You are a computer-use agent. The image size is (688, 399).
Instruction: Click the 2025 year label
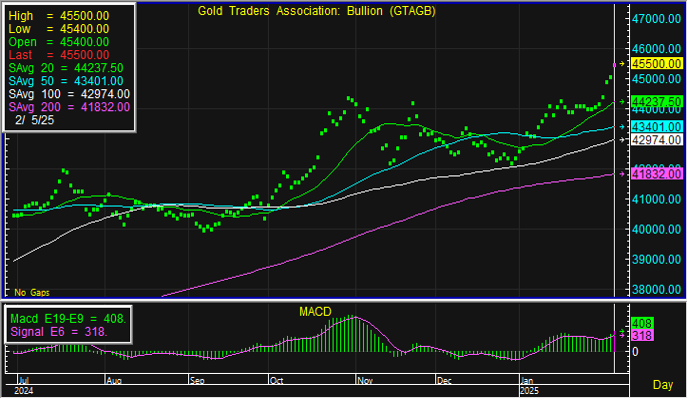coord(529,391)
